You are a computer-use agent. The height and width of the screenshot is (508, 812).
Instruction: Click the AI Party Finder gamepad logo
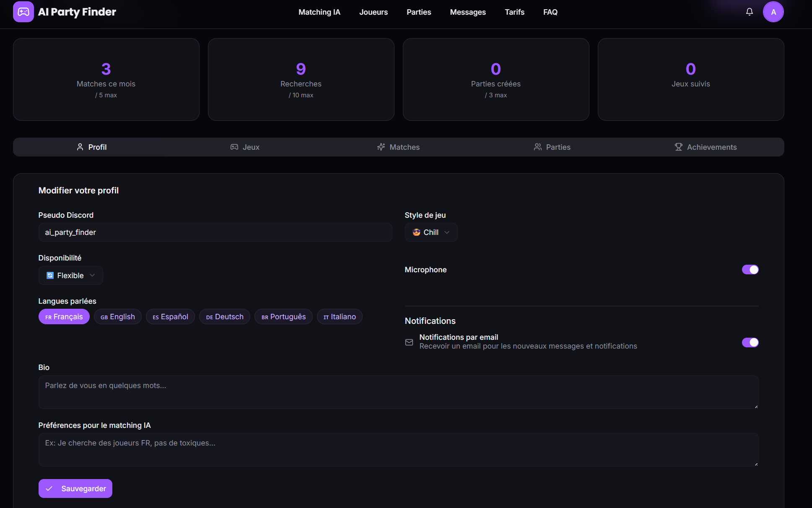(x=23, y=12)
